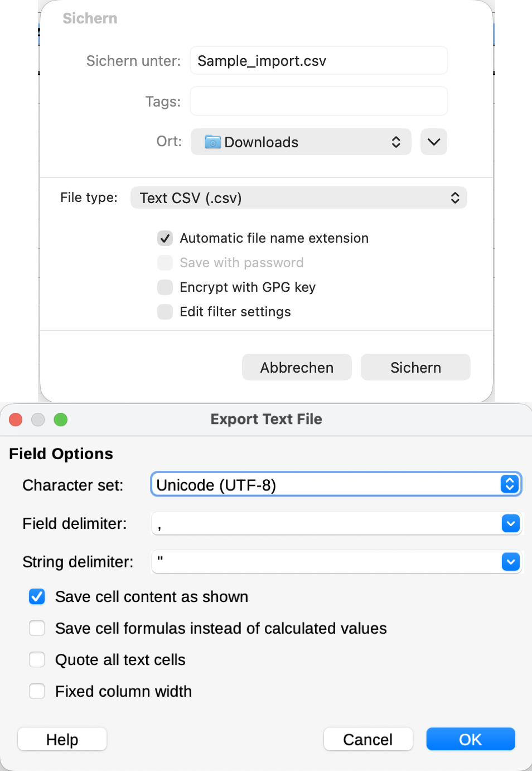Click the Sichern button
This screenshot has width=532, height=771.
415,367
